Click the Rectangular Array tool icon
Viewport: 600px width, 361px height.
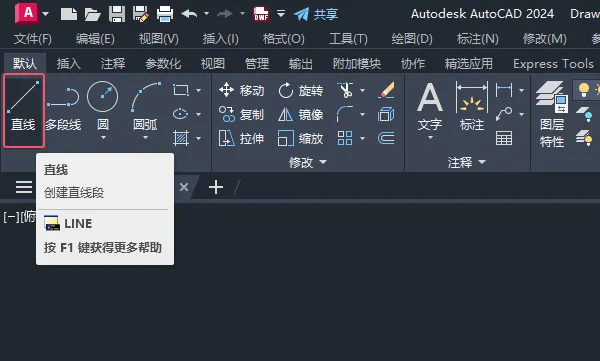345,138
